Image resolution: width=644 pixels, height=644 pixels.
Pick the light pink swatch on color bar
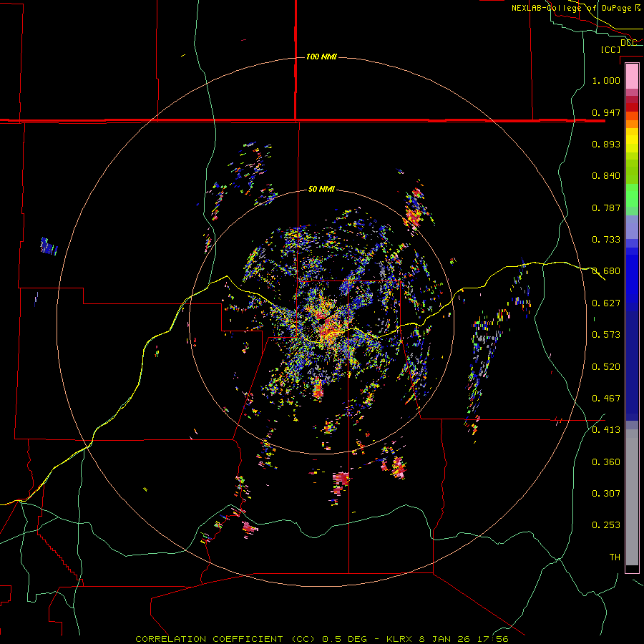pyautogui.click(x=632, y=76)
